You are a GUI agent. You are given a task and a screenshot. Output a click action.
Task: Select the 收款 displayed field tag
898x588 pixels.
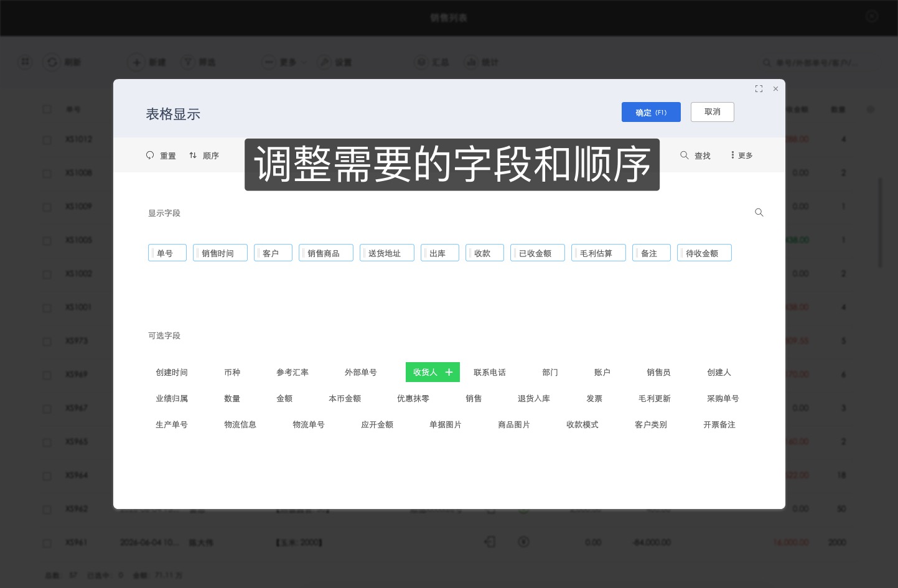pyautogui.click(x=485, y=253)
